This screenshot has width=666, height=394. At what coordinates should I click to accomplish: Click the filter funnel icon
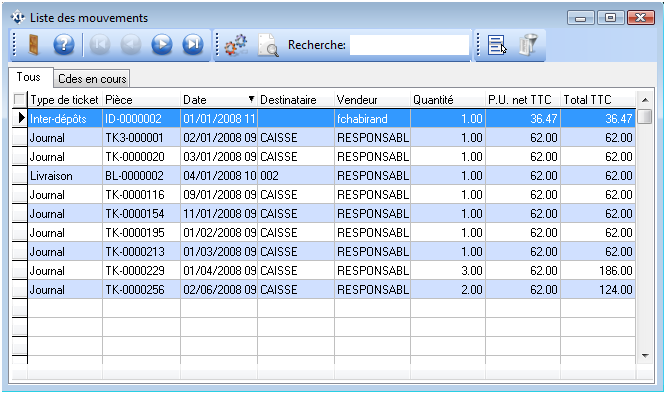coord(528,45)
